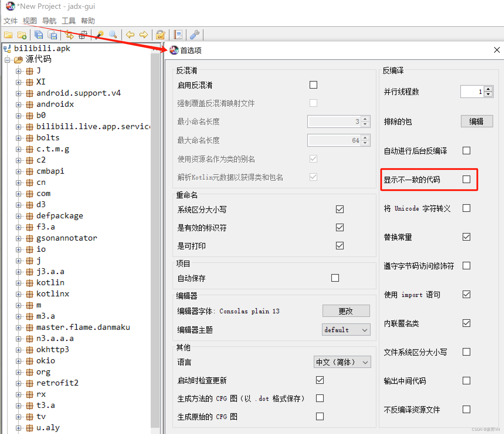Click the deobfuscation lock icon
This screenshot has height=434, width=504.
click(160, 35)
